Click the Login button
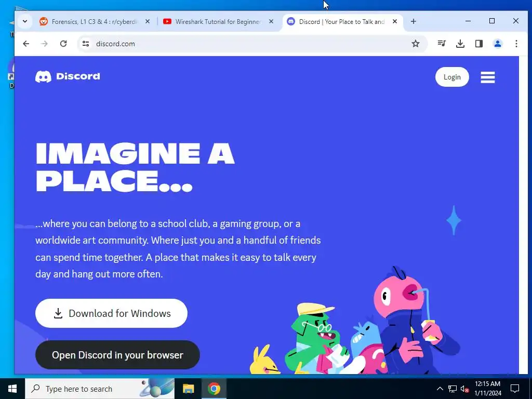The width and height of the screenshot is (532, 399). (452, 77)
